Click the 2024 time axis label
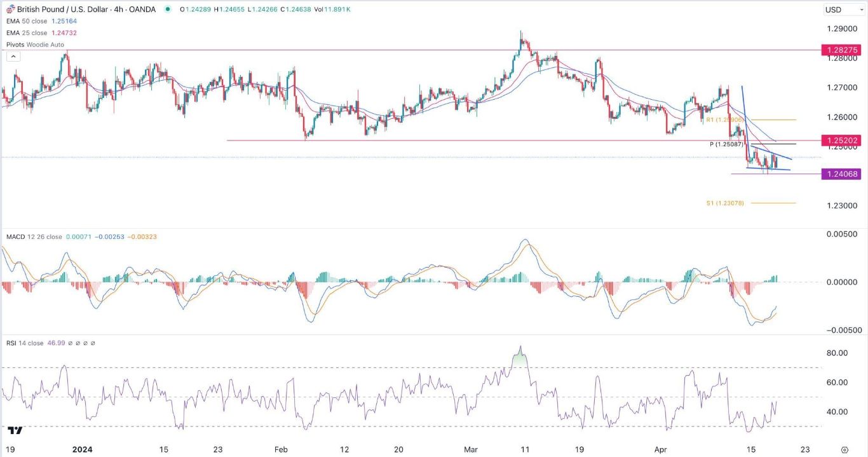This screenshot has height=457, width=868. pyautogui.click(x=83, y=449)
